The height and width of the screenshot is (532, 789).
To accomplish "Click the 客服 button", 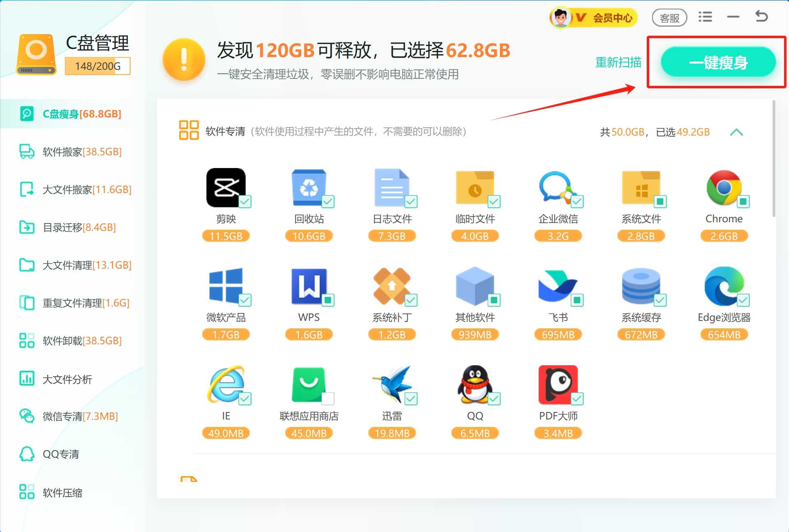I will (669, 18).
